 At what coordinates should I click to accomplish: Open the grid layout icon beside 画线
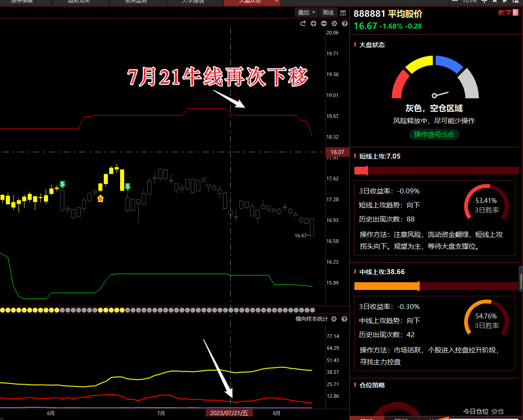pos(343,13)
